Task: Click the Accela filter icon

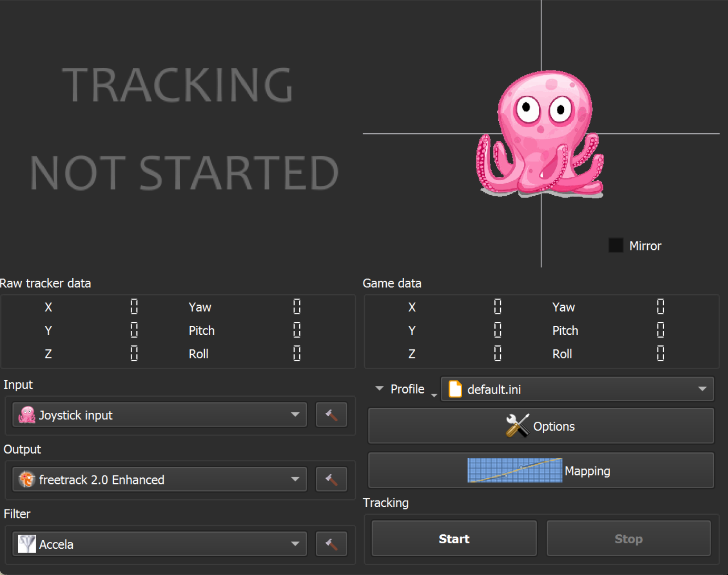Action: tap(26, 544)
